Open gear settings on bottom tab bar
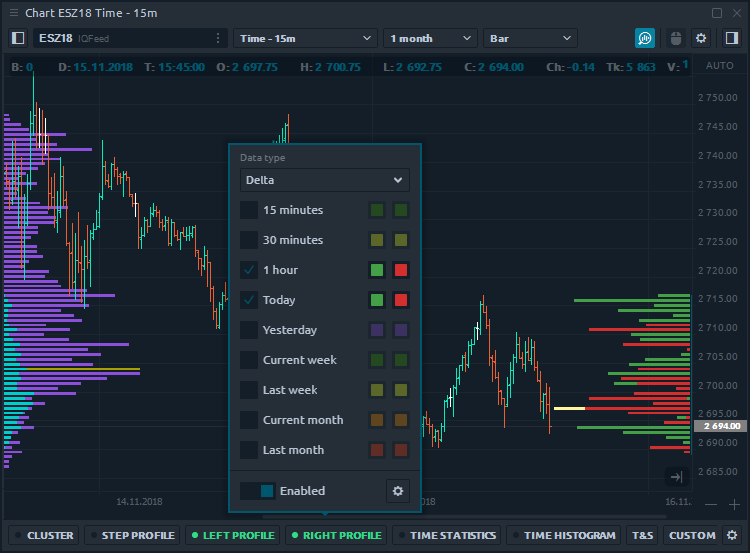Viewport: 750px width, 554px height. coord(732,535)
